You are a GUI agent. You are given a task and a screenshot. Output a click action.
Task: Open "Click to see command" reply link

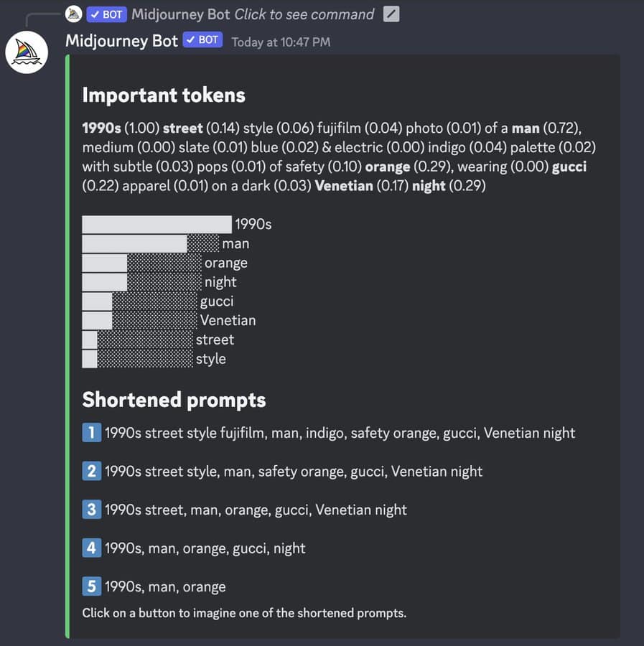click(x=304, y=14)
